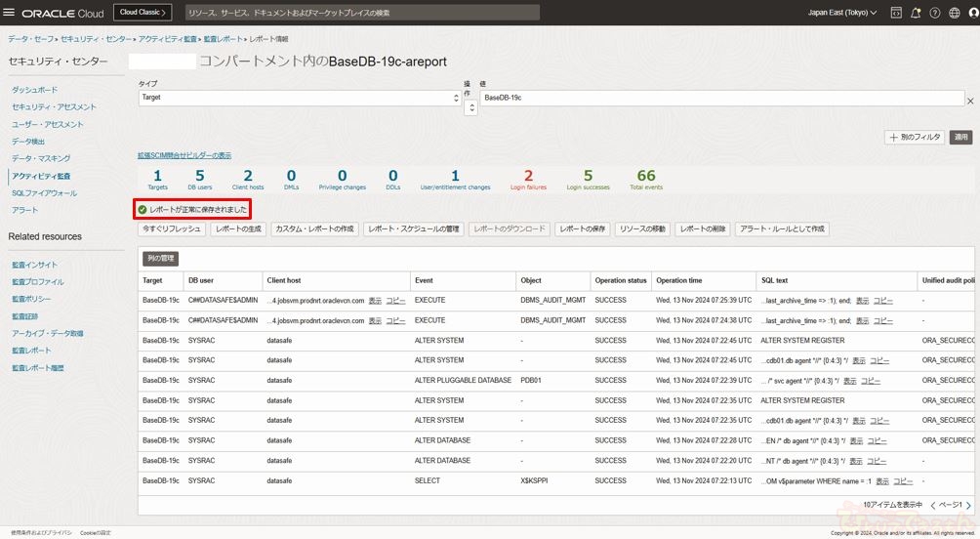Click 今すぐリフレッシュ button

tap(171, 228)
